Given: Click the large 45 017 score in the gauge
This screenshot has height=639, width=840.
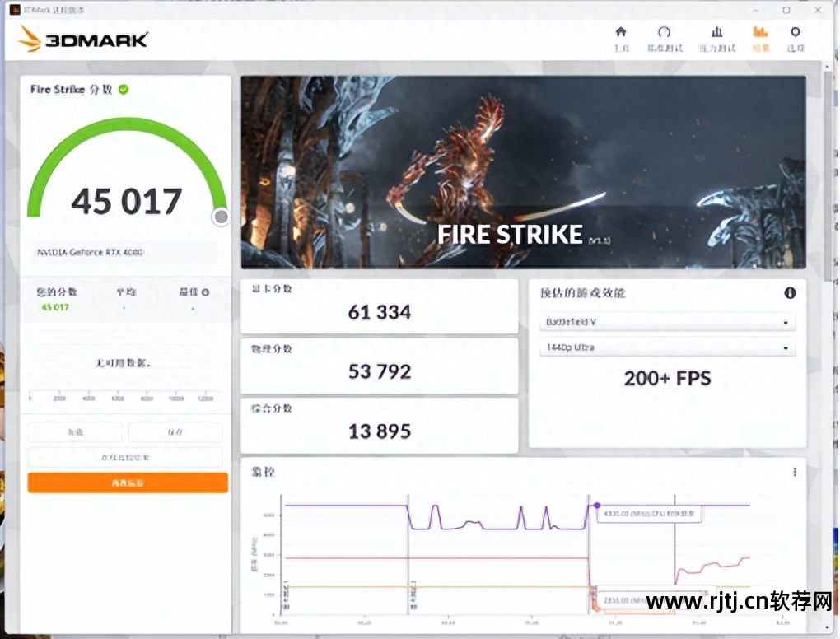Looking at the screenshot, I should [x=127, y=202].
